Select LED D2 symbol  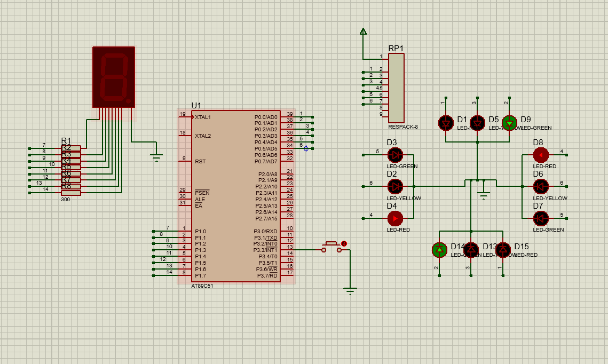[x=395, y=186]
